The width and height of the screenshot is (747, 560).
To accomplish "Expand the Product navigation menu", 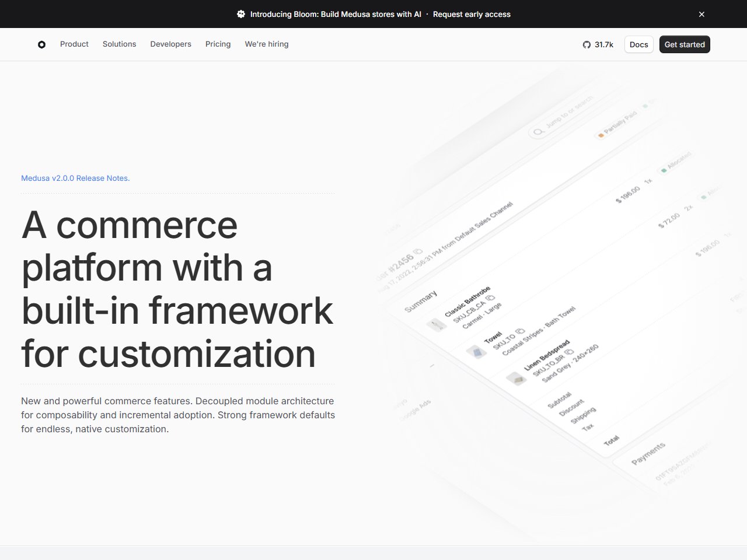I will [74, 44].
